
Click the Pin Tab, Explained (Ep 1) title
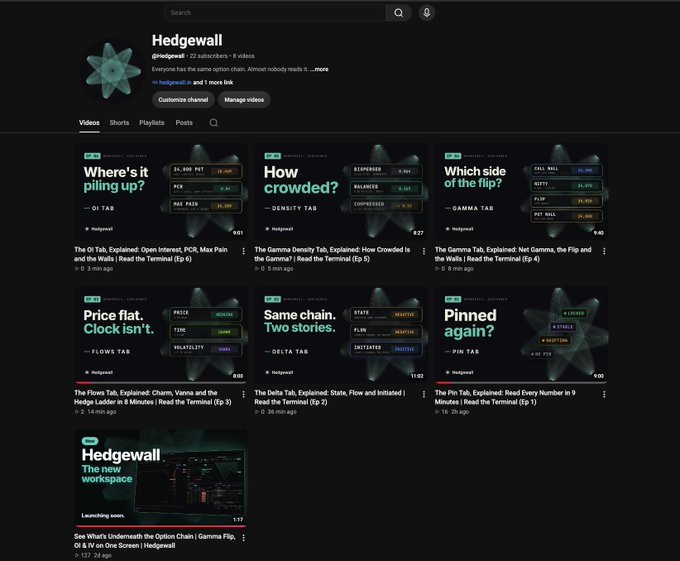(x=505, y=397)
